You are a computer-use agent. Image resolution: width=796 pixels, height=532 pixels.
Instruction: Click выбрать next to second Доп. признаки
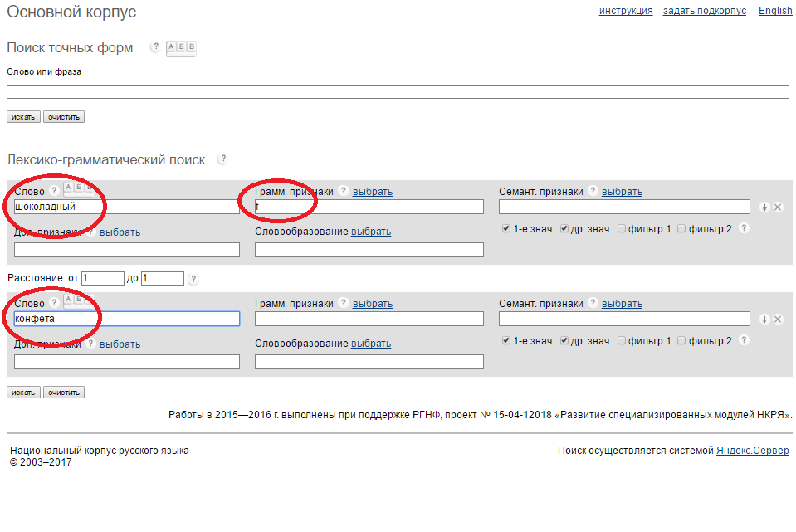point(120,344)
